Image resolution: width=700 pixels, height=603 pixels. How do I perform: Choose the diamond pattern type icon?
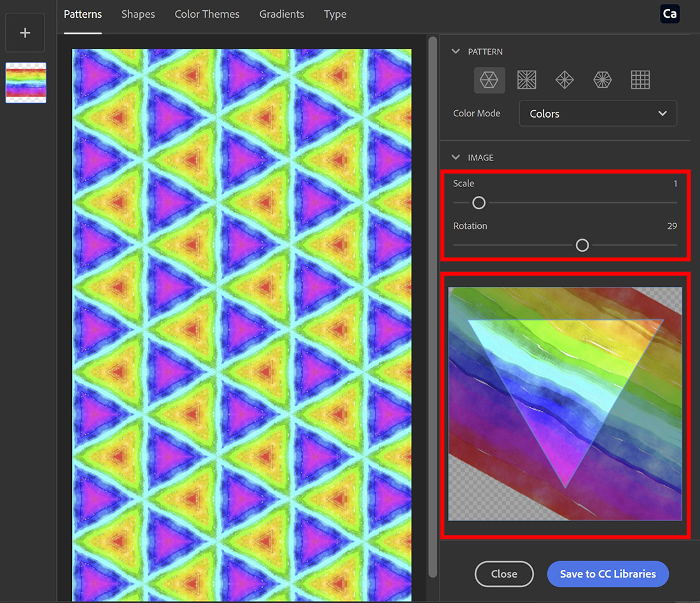[564, 80]
